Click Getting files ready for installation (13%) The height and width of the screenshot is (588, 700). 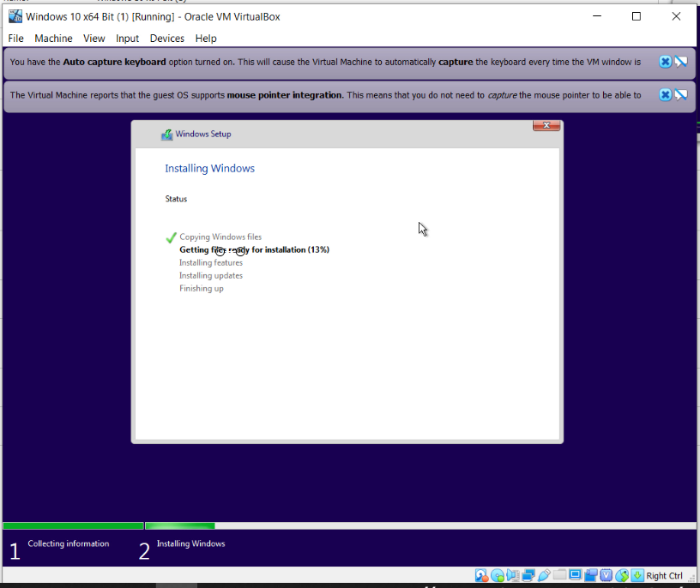255,249
